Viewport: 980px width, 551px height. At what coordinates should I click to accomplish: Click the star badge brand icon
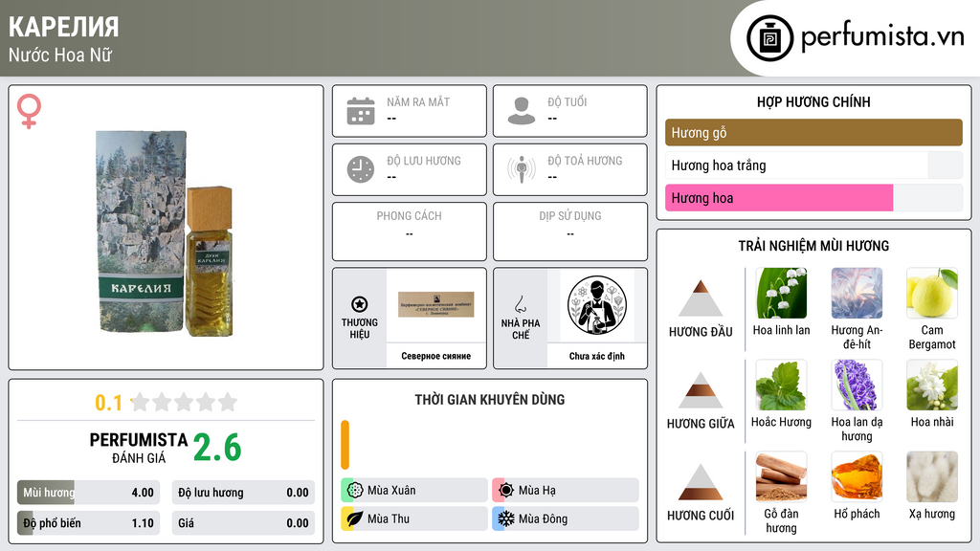360,304
